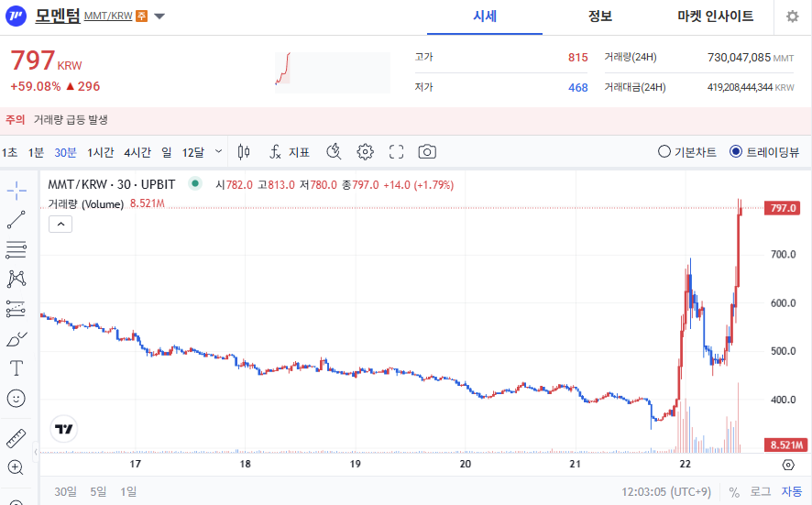Select the trend line drawing tool
Image resolution: width=812 pixels, height=505 pixels.
(16, 220)
